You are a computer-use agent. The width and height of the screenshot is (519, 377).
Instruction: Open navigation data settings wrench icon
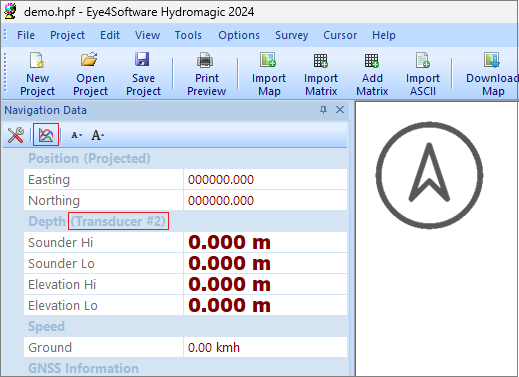pos(16,135)
